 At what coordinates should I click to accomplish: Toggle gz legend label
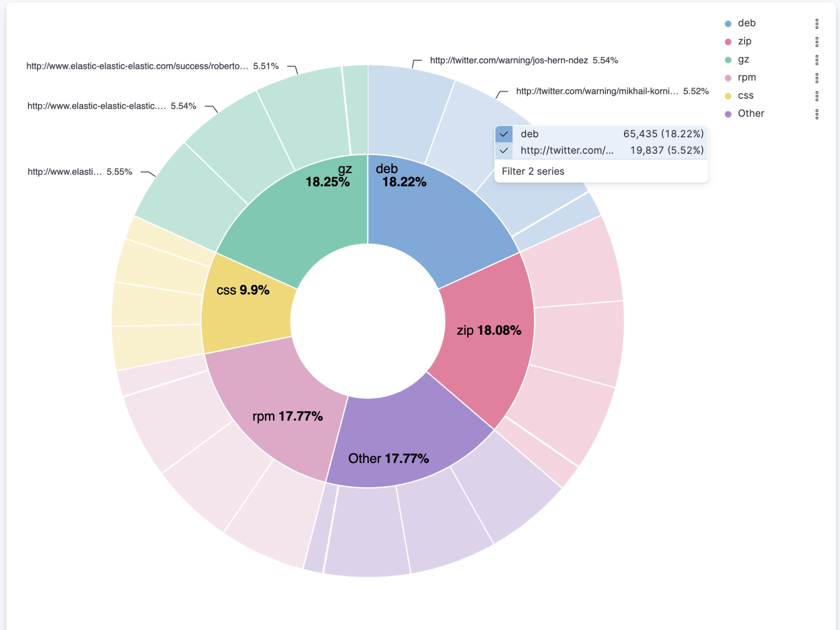[x=743, y=60]
